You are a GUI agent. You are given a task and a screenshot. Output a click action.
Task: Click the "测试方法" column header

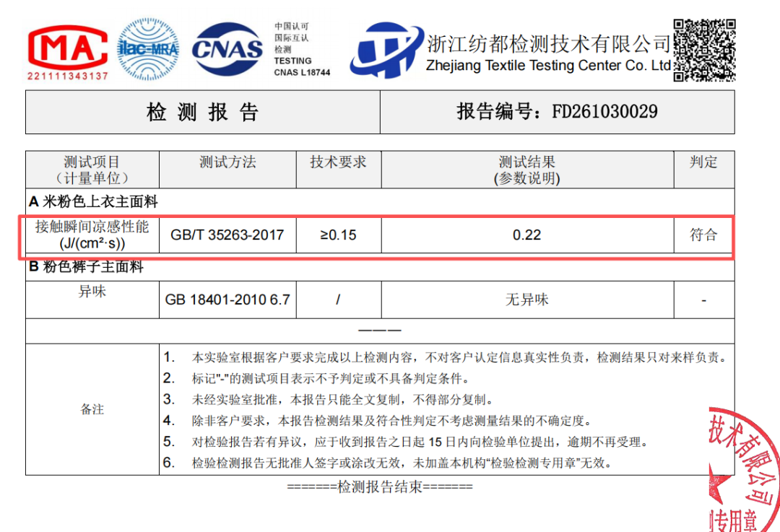(x=227, y=170)
